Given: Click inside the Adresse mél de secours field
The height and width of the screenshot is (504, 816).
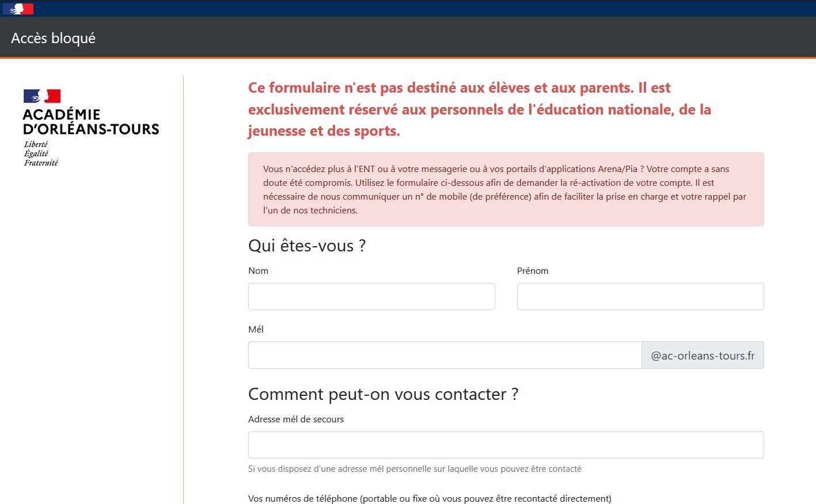Looking at the screenshot, I should click(x=506, y=445).
